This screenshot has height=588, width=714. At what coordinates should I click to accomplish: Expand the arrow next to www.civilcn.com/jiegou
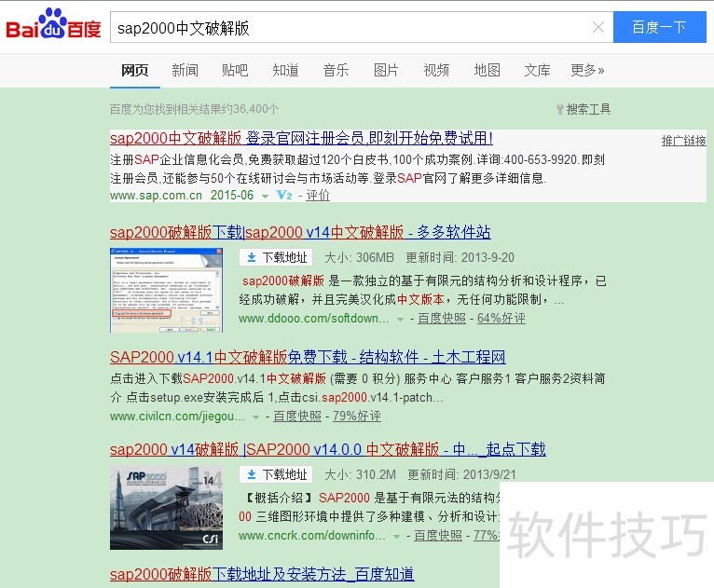pos(255,417)
